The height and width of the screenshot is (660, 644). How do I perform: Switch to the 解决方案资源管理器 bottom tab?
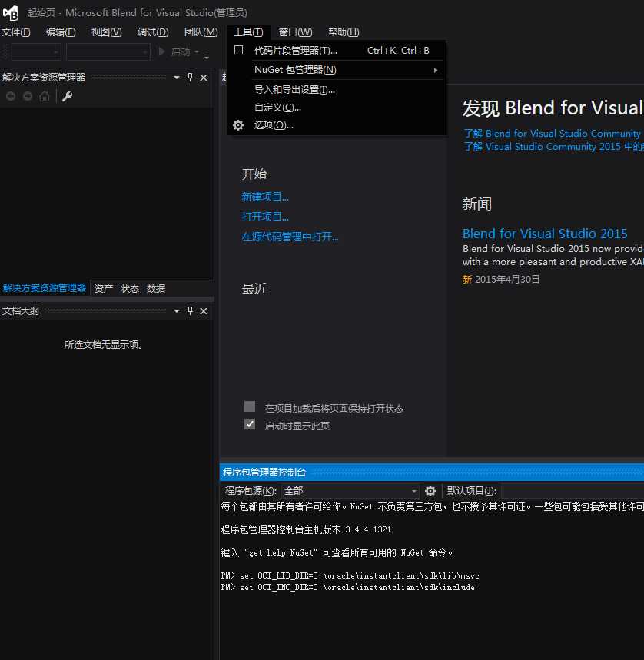[x=45, y=288]
